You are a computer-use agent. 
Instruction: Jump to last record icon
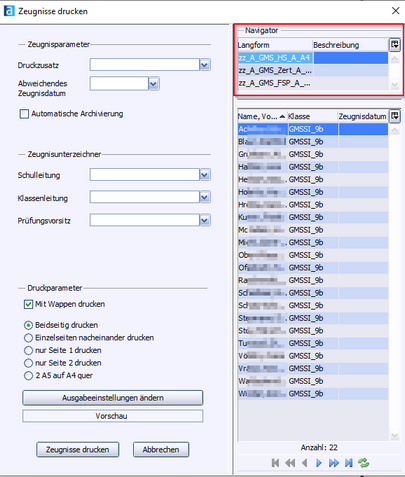pyautogui.click(x=349, y=463)
